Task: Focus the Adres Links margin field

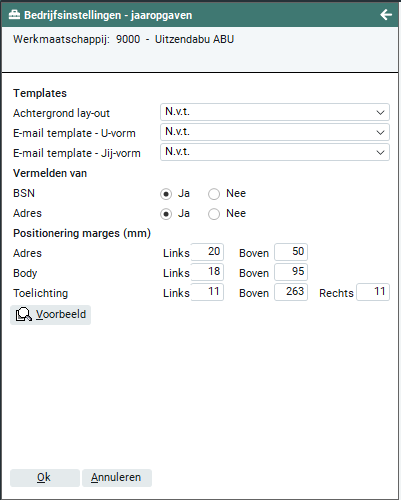Action: click(207, 252)
